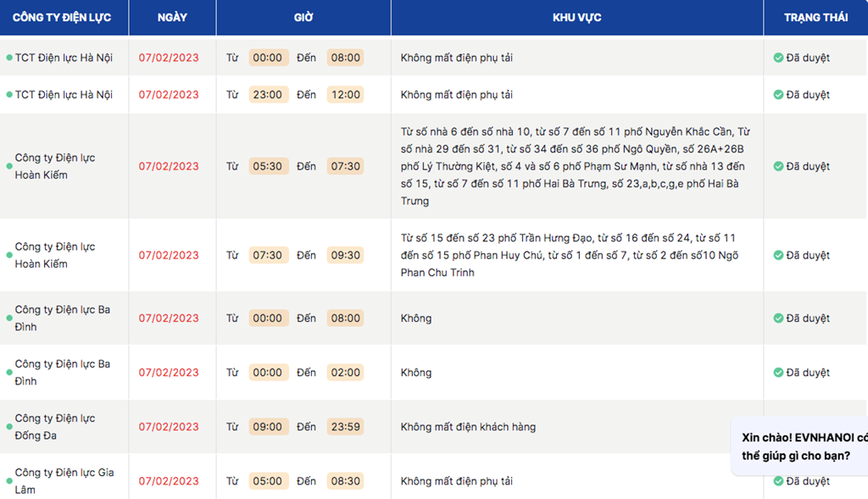Screen dimensions: 868x499
Task: Click the 08:30 end time chip
Action: click(346, 480)
